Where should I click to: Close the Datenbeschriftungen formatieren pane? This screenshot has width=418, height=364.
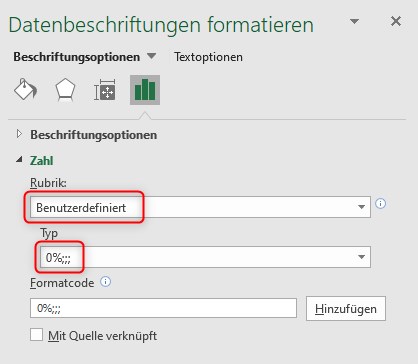click(x=396, y=21)
